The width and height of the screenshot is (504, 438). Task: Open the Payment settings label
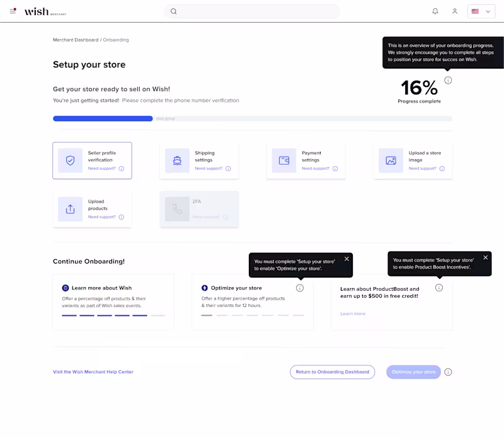(311, 156)
